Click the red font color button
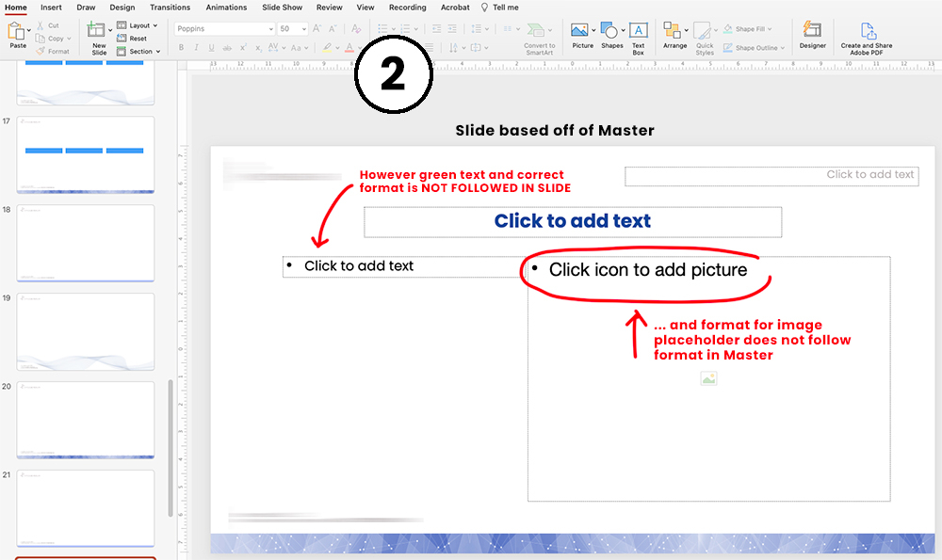 point(349,47)
